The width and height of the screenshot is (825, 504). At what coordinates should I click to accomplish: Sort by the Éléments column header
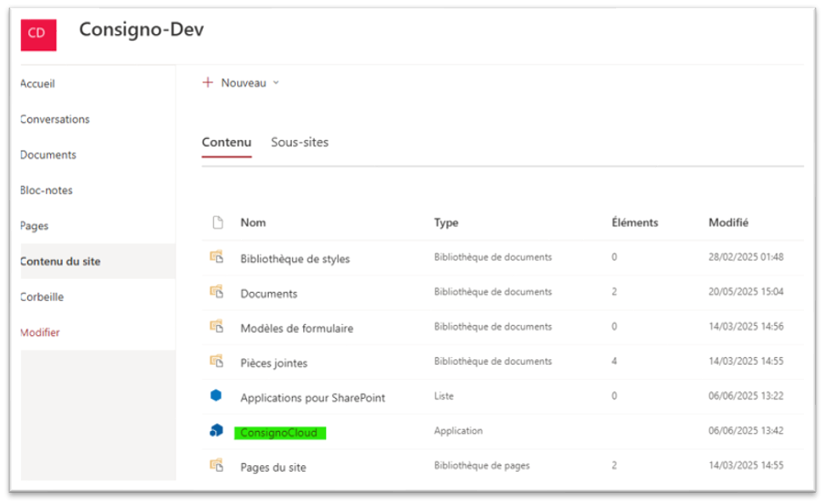pyautogui.click(x=635, y=222)
